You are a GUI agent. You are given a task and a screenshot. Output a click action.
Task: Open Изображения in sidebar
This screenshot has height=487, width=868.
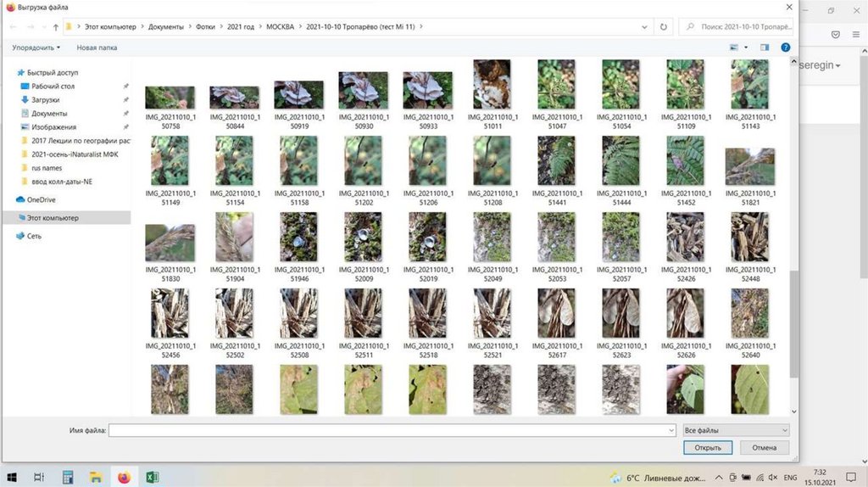click(53, 127)
